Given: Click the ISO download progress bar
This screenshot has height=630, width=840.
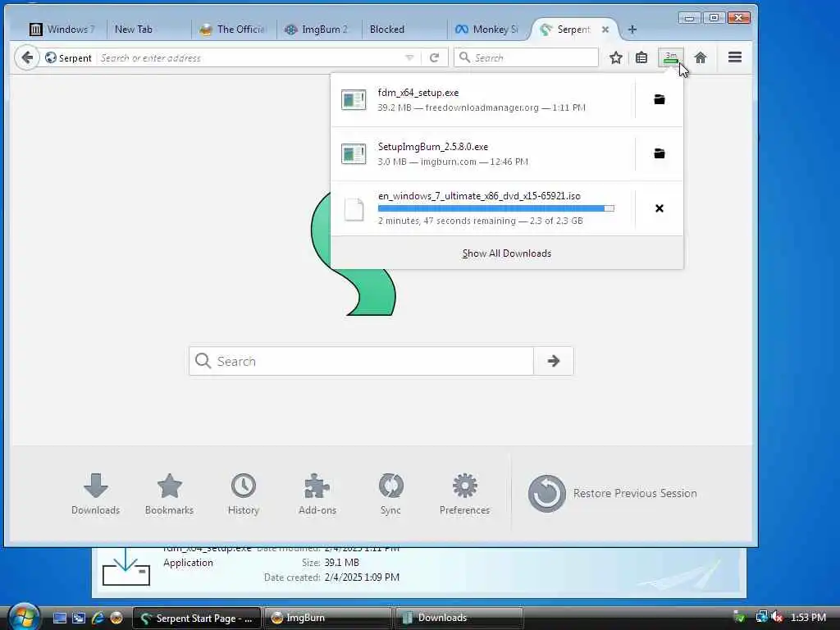Looking at the screenshot, I should click(496, 208).
